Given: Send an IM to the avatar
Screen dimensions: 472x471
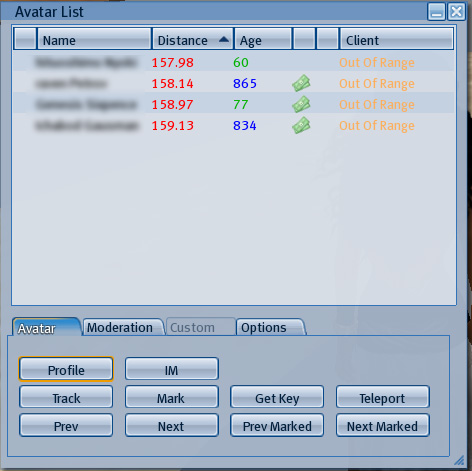Looking at the screenshot, I should pos(172,369).
